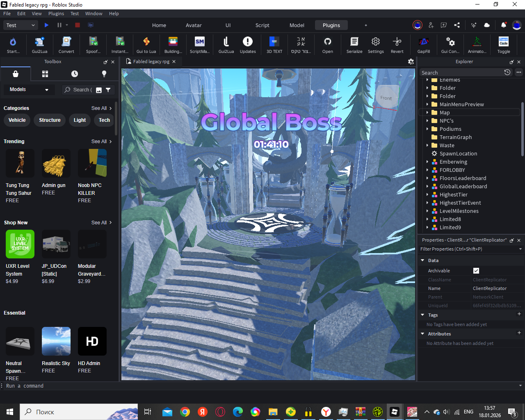Screen dimensions: 525x420
Task: Collapse the Tags section
Action: tap(422, 315)
